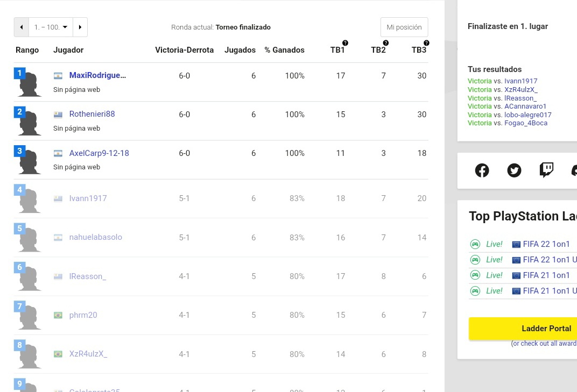
Task: Click 'Torneo finalizado' round status text
Action: 243,27
